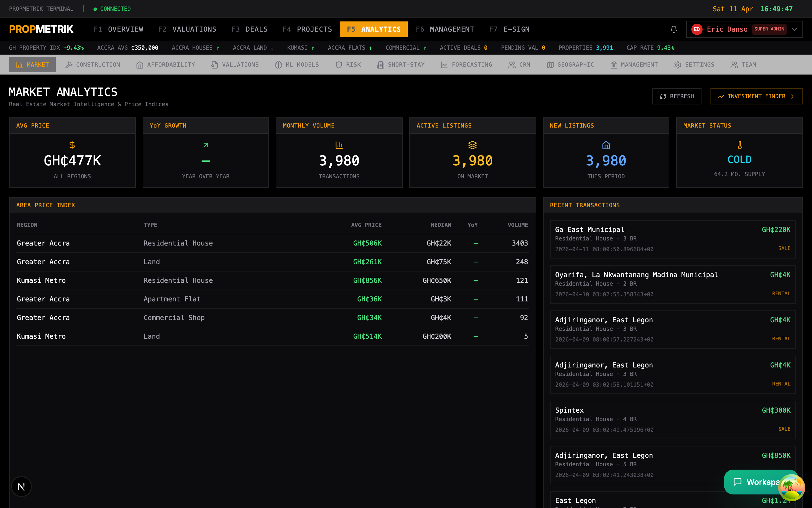Click the ED user avatar
Viewport: 812px width, 508px height.
coord(697,29)
